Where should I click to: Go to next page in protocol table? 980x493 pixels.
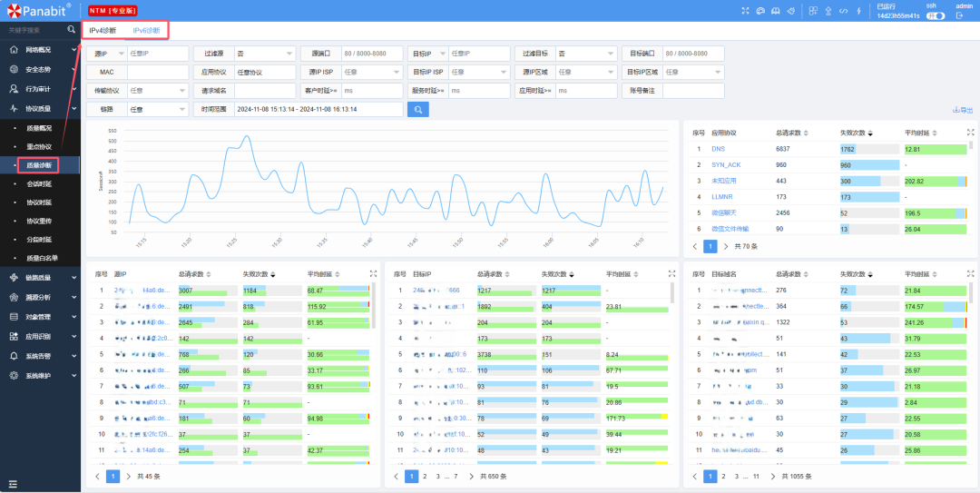pyautogui.click(x=726, y=247)
